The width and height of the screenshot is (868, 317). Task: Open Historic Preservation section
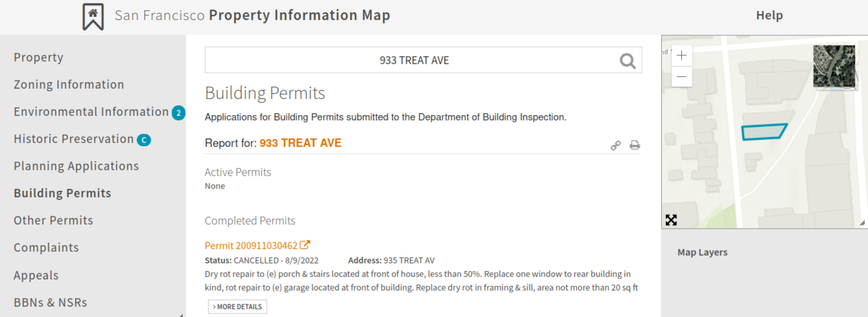[74, 139]
